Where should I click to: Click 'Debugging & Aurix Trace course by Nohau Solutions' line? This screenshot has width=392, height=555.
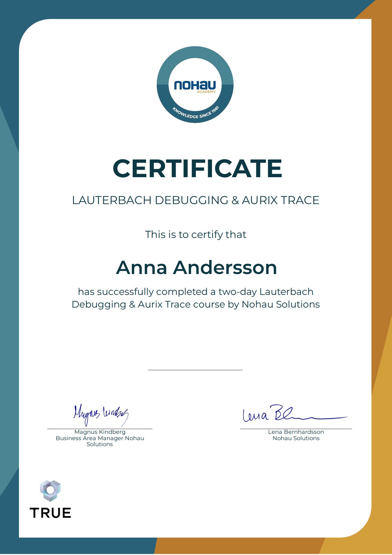click(x=196, y=304)
